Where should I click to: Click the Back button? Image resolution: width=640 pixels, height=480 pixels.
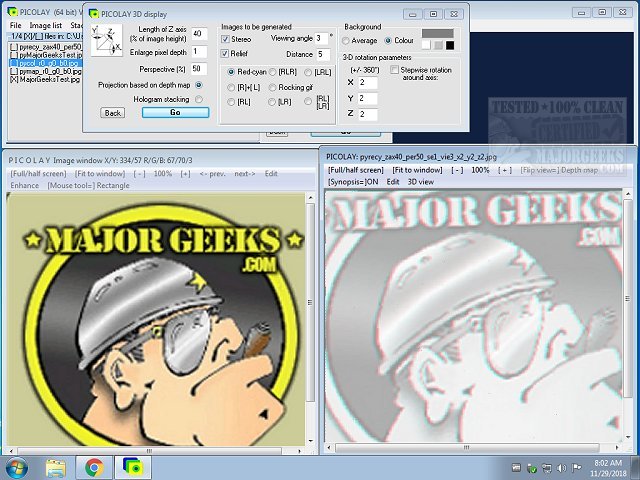(x=113, y=113)
